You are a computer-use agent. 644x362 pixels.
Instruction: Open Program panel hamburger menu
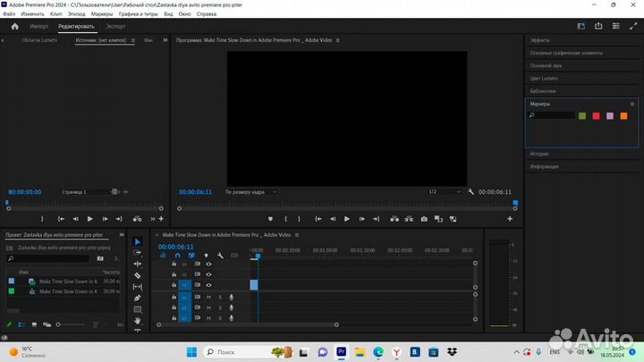[337, 40]
